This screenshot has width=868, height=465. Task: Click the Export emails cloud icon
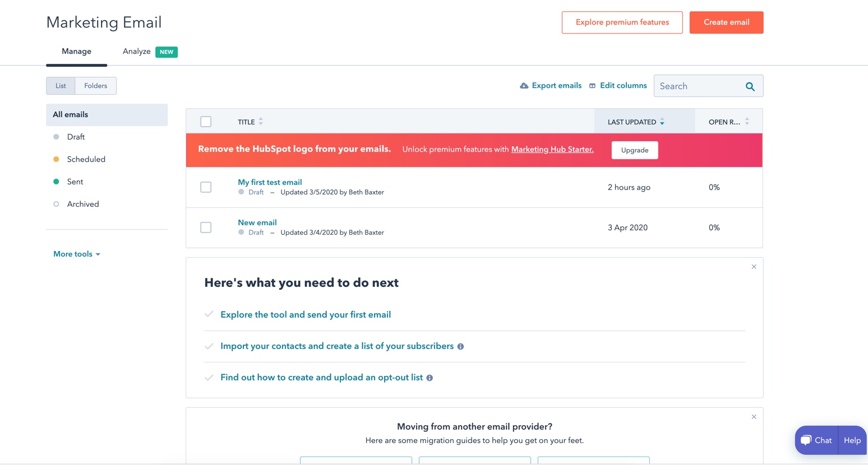523,85
